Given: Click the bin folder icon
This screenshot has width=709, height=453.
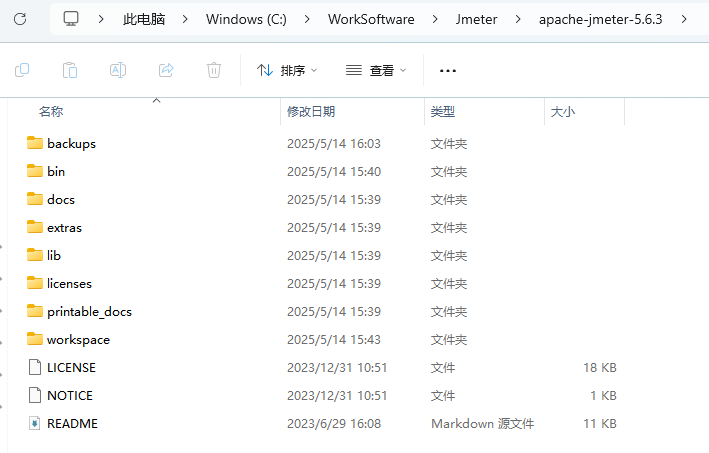Looking at the screenshot, I should pos(35,171).
